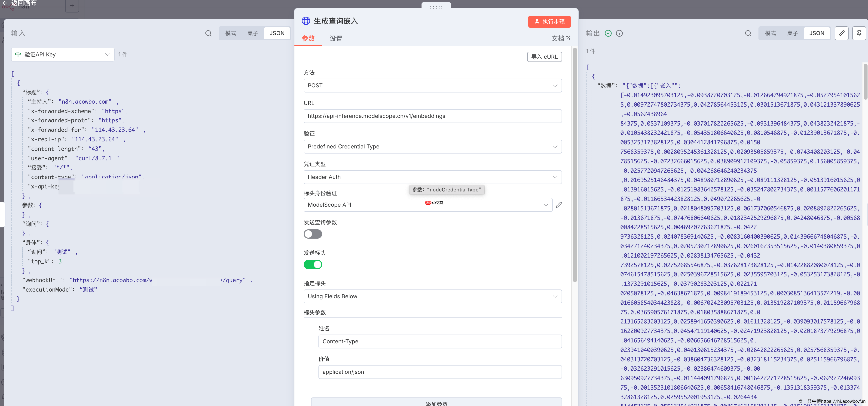The image size is (868, 406).
Task: Click the back arrow next to 返回画布
Action: coord(5,3)
